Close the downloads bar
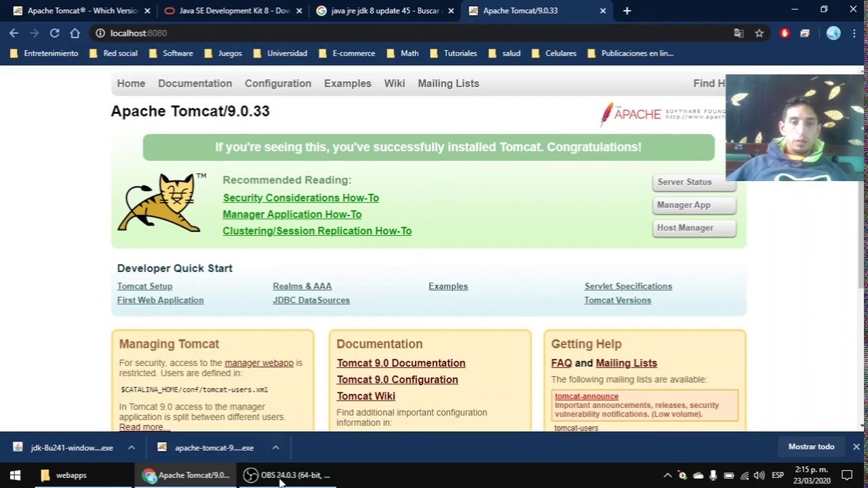The width and height of the screenshot is (868, 488). [x=856, y=447]
